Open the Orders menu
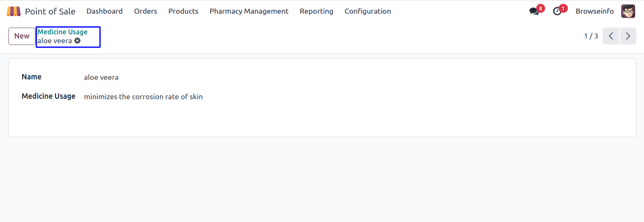Image resolution: width=644 pixels, height=222 pixels. click(x=146, y=11)
